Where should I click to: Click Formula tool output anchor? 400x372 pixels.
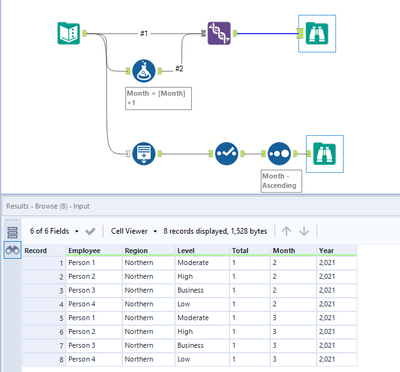point(160,71)
